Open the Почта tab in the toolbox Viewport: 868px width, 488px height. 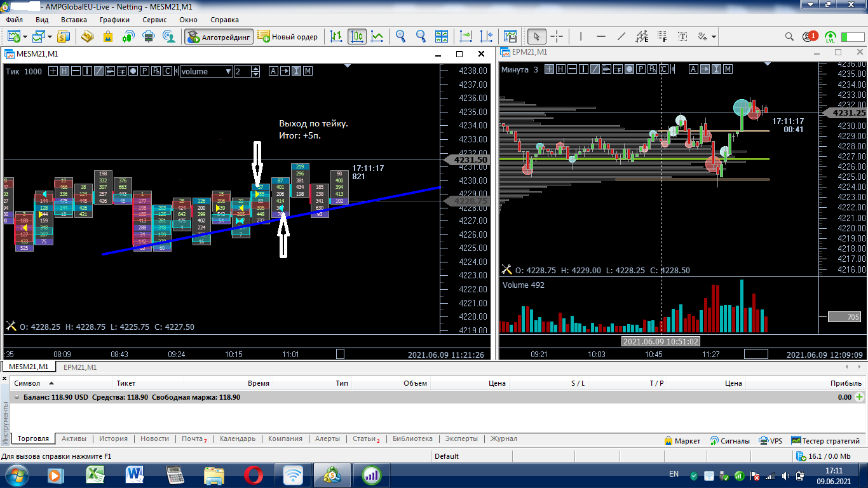[x=193, y=438]
